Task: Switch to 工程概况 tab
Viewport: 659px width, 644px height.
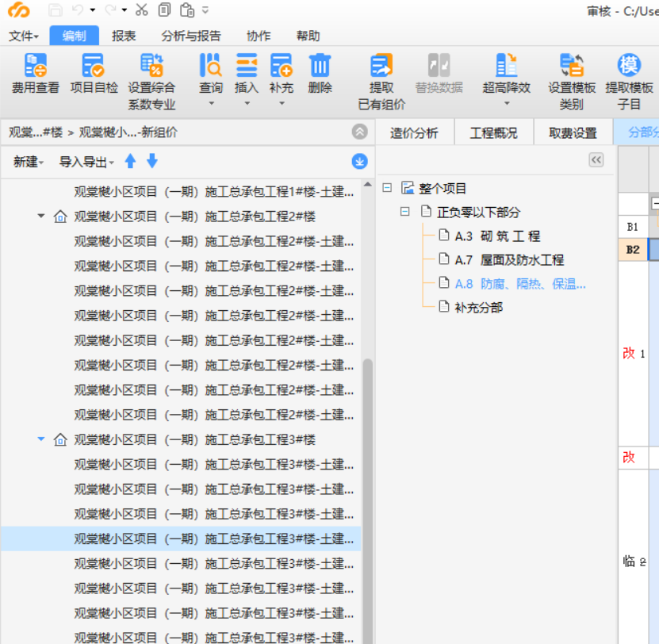Action: tap(494, 132)
